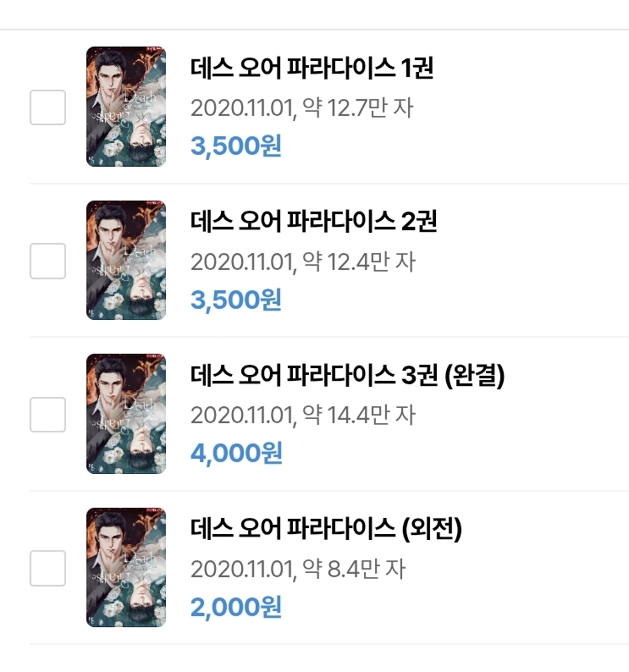This screenshot has width=629, height=672.
Task: Click the 4,000원 price label
Action: tap(236, 454)
